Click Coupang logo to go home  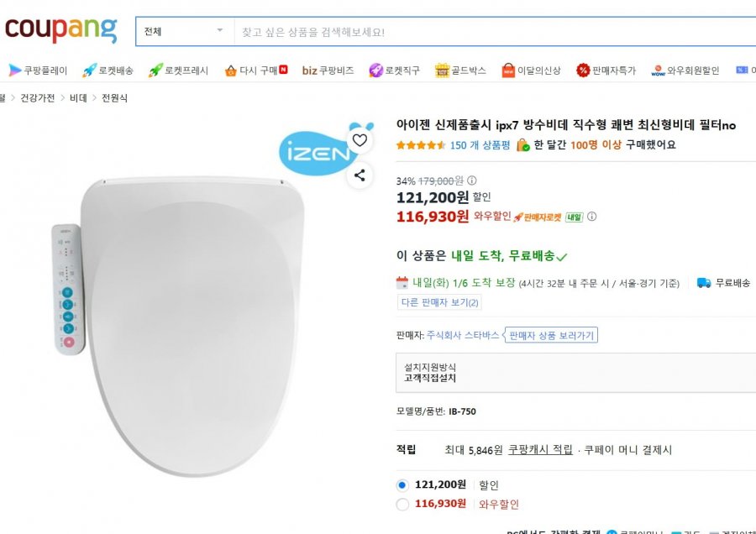point(60,29)
